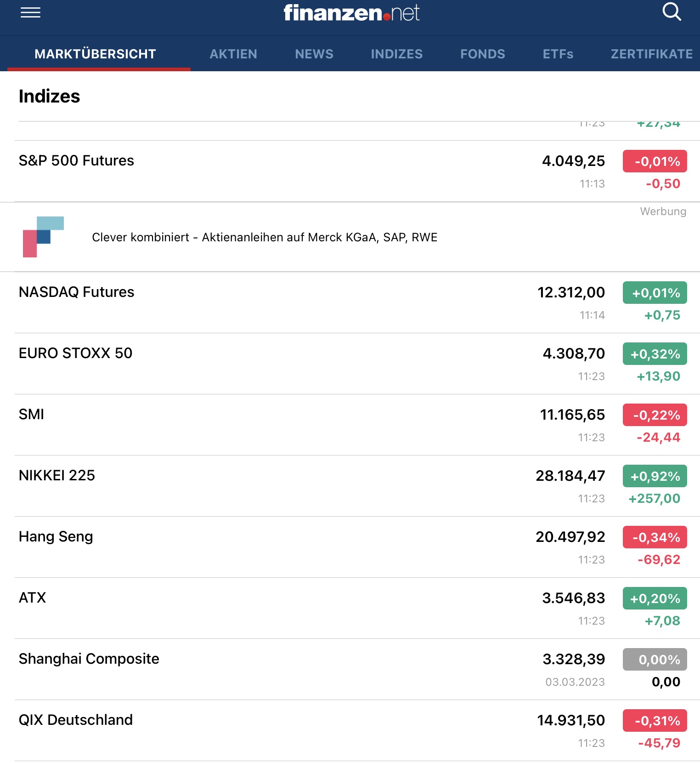Select the change value +0,75

662,315
